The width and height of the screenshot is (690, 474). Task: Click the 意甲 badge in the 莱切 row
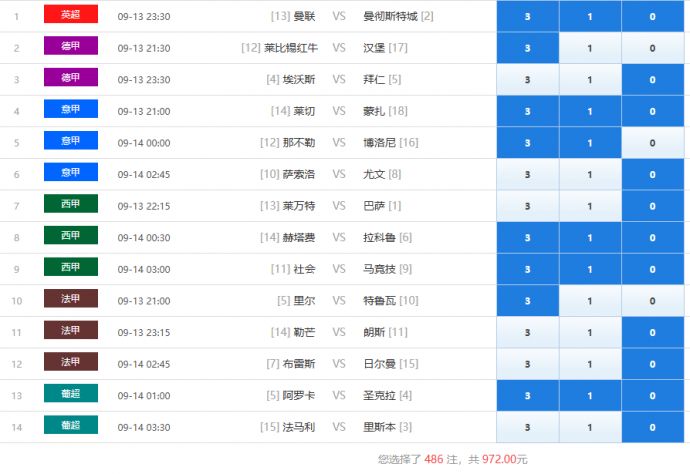[x=71, y=109]
